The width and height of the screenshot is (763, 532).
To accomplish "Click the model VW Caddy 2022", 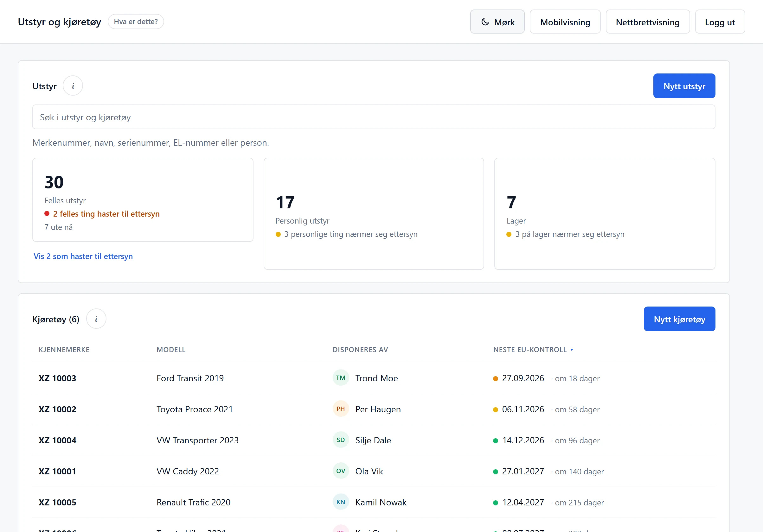I will tap(188, 471).
